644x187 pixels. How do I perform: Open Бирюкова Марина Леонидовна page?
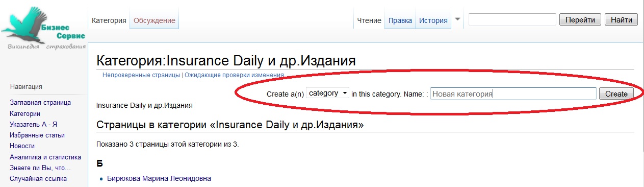click(159, 178)
